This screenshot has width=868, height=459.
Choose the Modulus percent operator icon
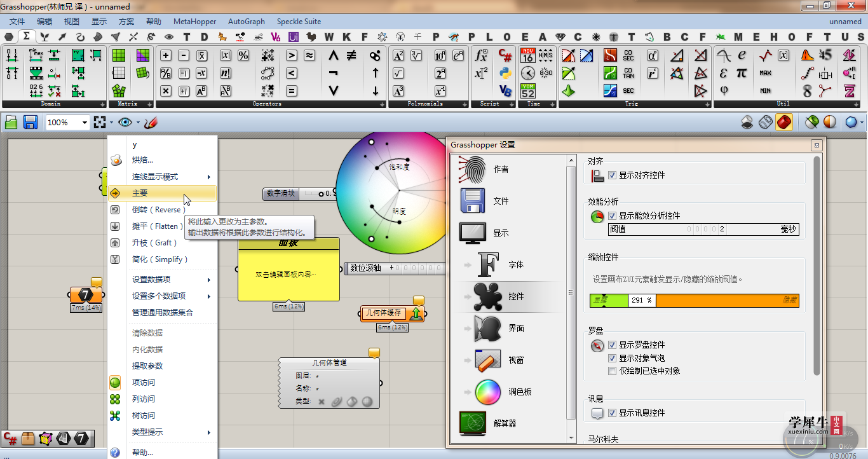[243, 55]
